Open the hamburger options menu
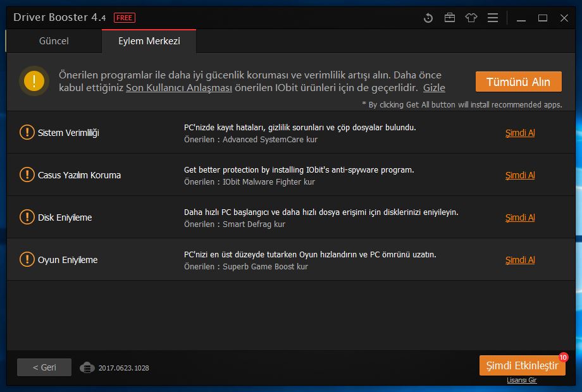The image size is (582, 392). (493, 18)
